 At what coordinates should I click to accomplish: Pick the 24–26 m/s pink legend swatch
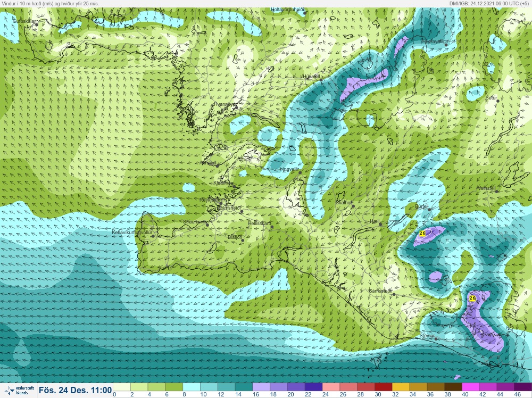pos(331,387)
